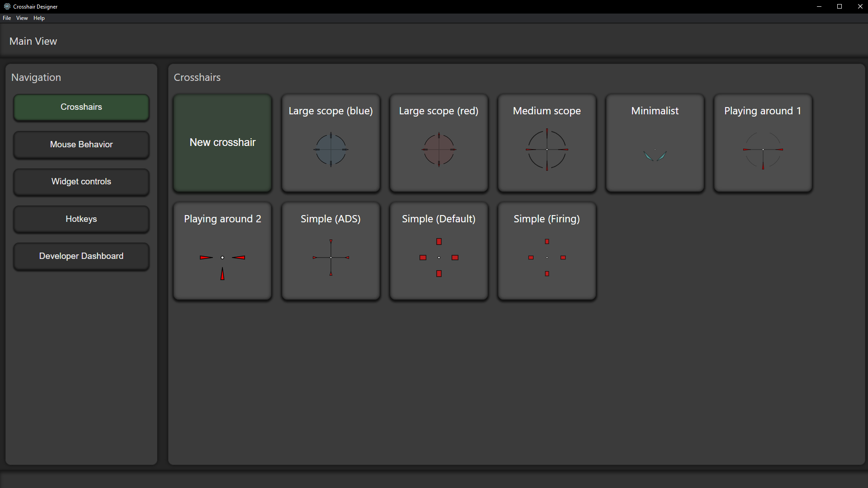Select the Playing around 2 crosshair
The image size is (868, 488).
click(222, 251)
